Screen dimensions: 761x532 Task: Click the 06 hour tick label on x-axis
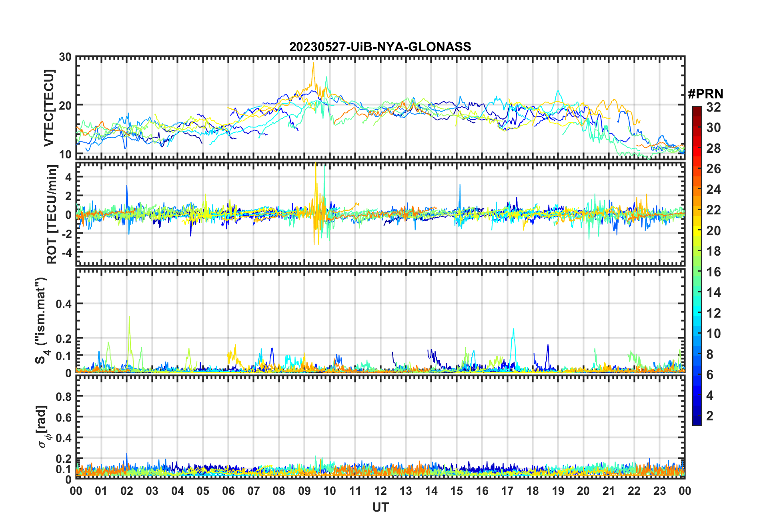click(x=228, y=491)
